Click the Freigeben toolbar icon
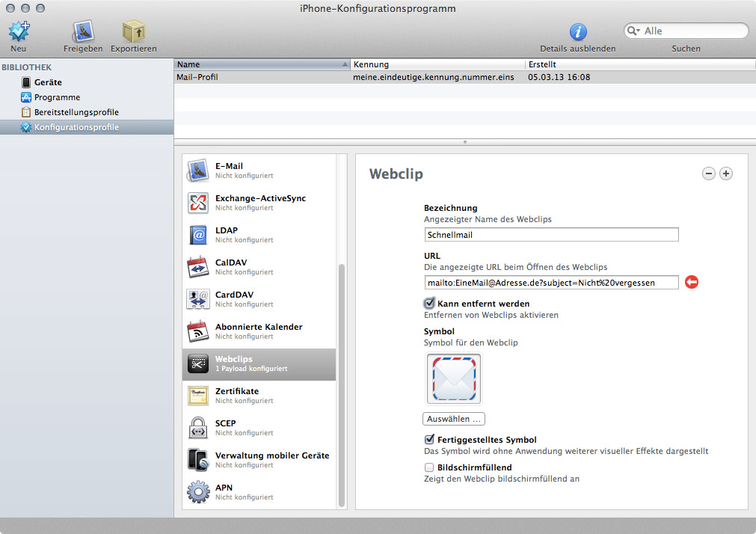 click(83, 31)
